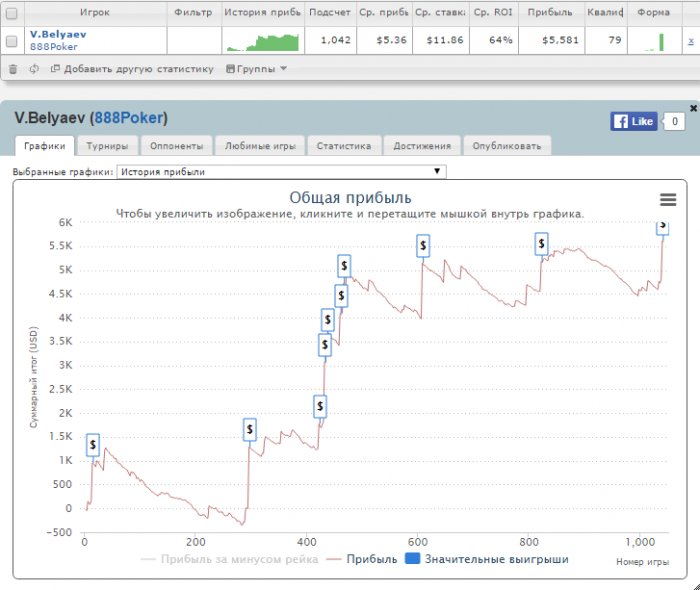Click the Игрок column header
The image size is (700, 590).
click(95, 12)
